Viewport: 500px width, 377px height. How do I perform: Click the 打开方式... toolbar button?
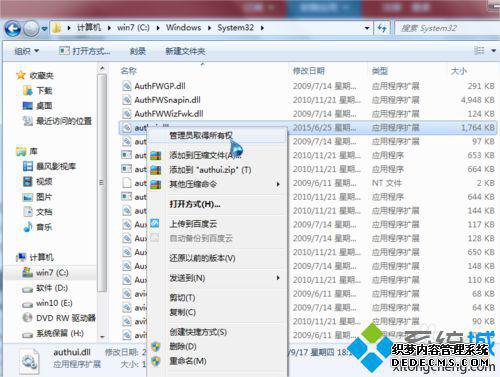85,51
